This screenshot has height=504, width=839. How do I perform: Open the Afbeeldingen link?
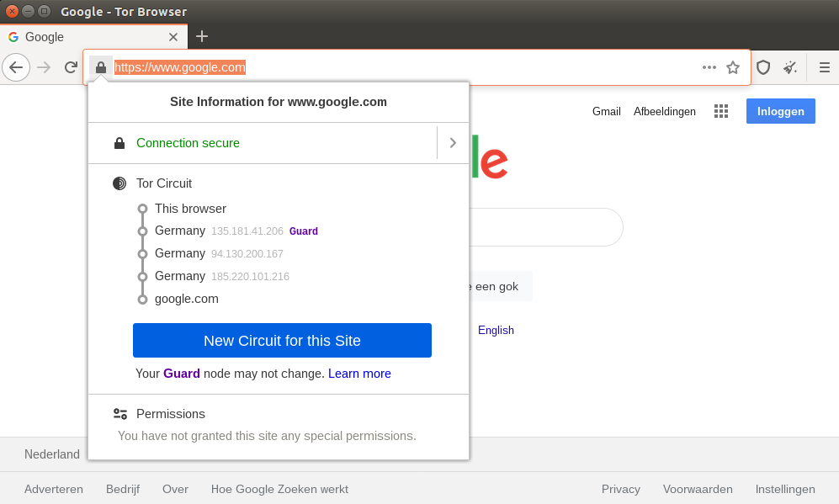click(665, 111)
